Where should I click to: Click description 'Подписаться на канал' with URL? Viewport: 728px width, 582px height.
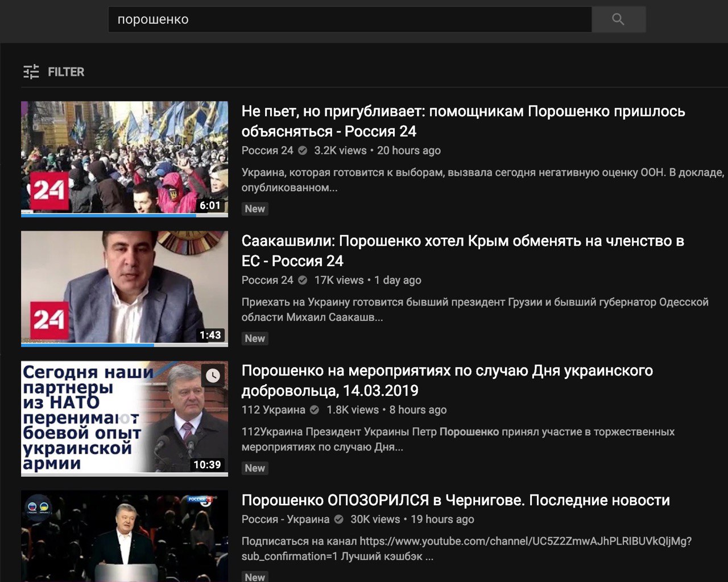pos(466,548)
